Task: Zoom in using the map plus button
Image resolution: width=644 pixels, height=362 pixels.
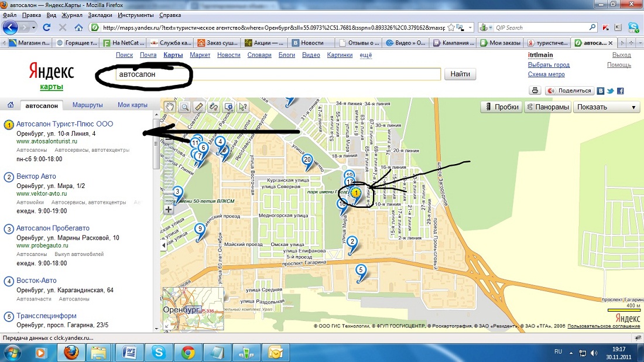Action: pyautogui.click(x=169, y=210)
